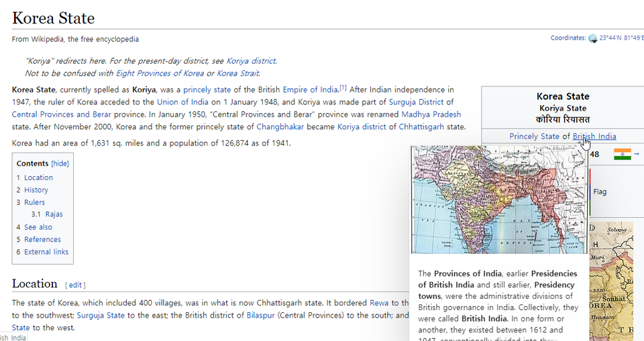The height and width of the screenshot is (341, 644).
Task: Open Koriya district link in intro paragraph
Action: coord(362,127)
